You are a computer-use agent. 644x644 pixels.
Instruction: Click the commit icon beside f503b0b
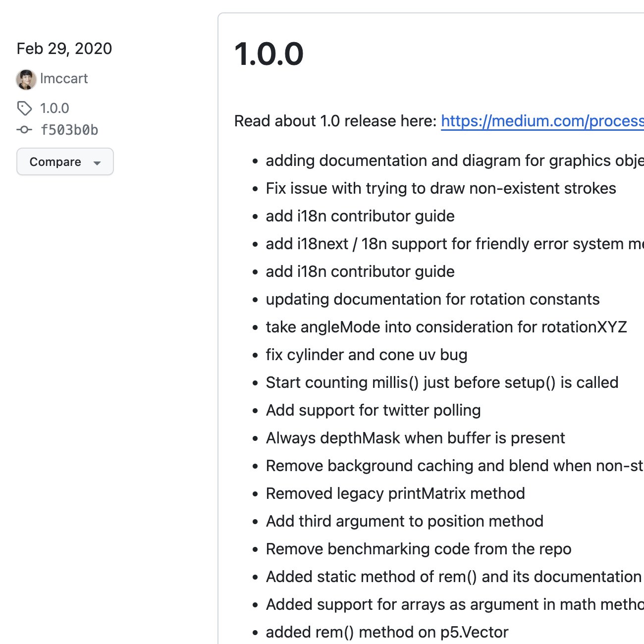(x=24, y=130)
